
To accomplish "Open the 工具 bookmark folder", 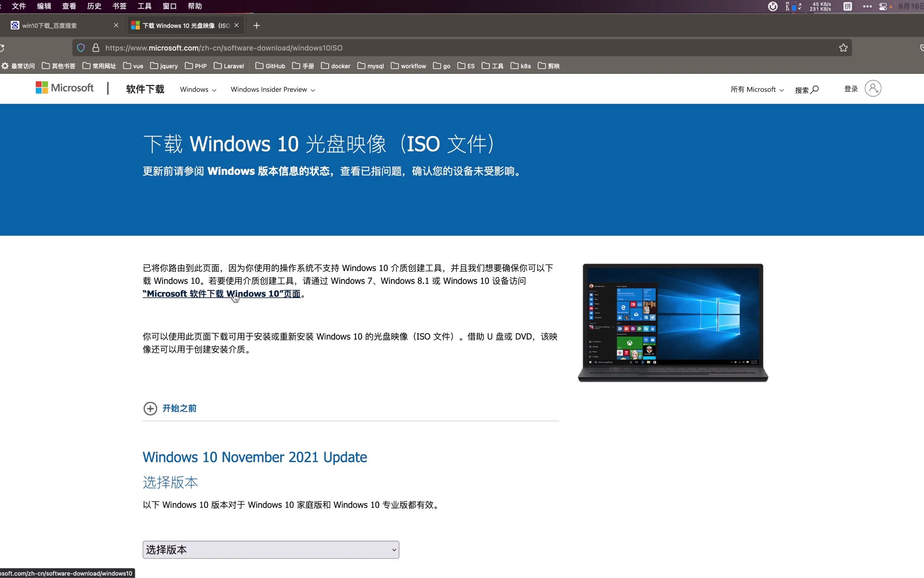I will click(x=493, y=66).
